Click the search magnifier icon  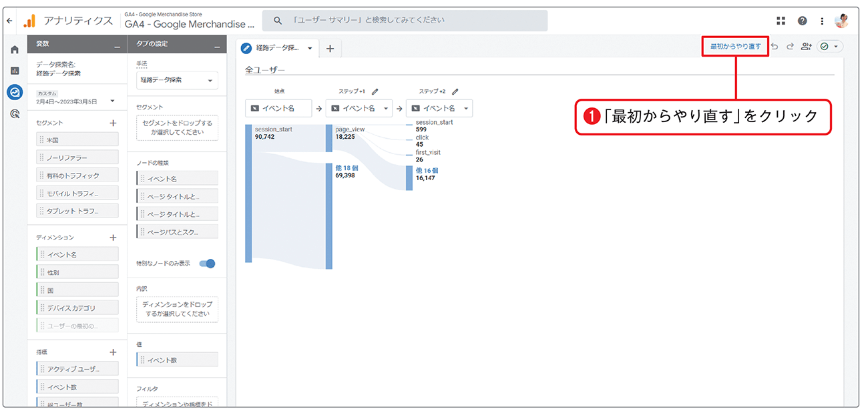pyautogui.click(x=276, y=21)
